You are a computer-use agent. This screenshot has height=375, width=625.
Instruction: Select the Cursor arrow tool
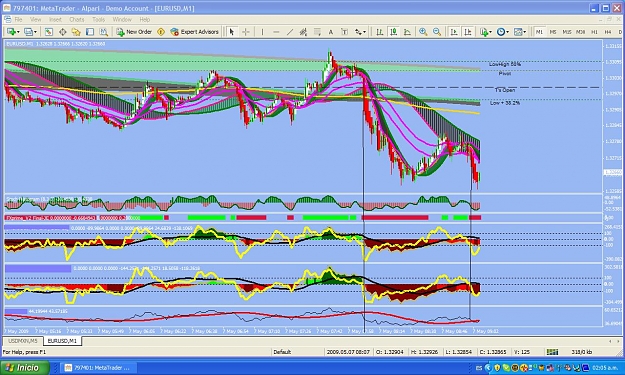[x=232, y=32]
